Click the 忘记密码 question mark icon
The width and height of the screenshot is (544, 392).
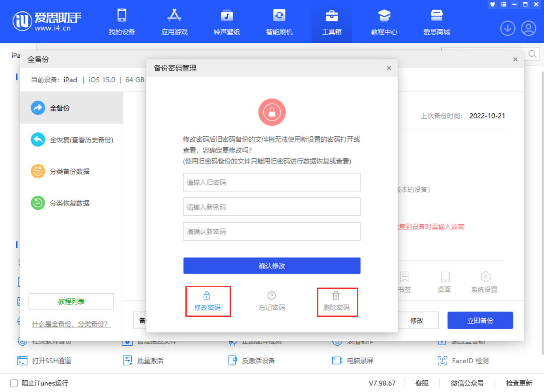[x=272, y=296]
